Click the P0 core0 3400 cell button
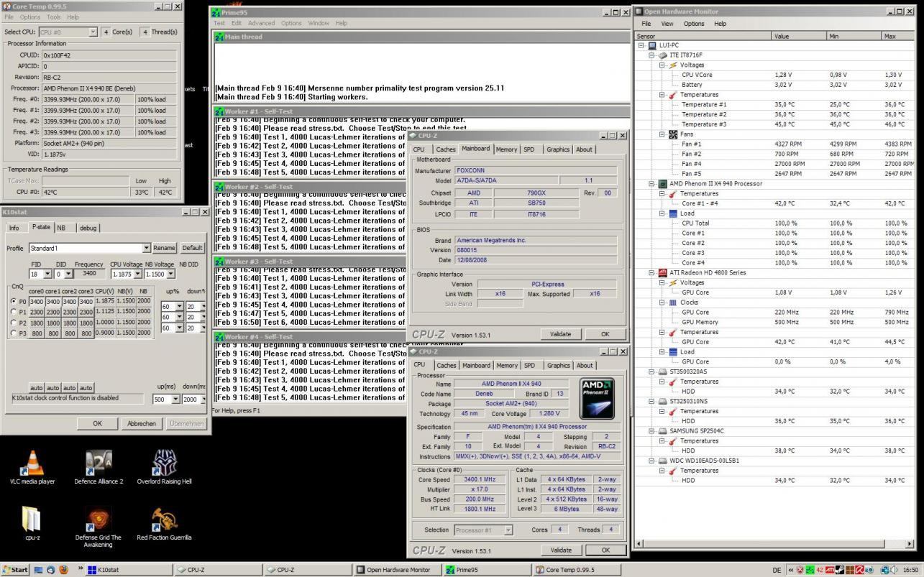The width and height of the screenshot is (924, 577). pos(36,301)
